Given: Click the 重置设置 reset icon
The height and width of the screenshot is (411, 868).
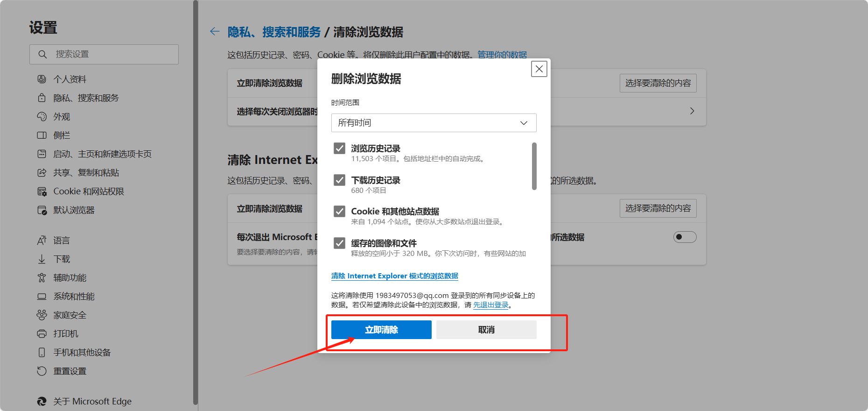Looking at the screenshot, I should point(42,371).
